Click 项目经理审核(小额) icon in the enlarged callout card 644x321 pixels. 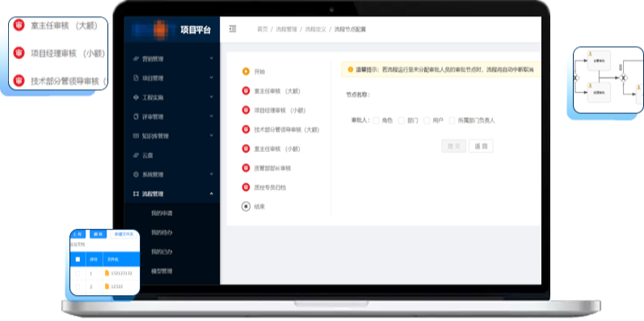(x=19, y=53)
